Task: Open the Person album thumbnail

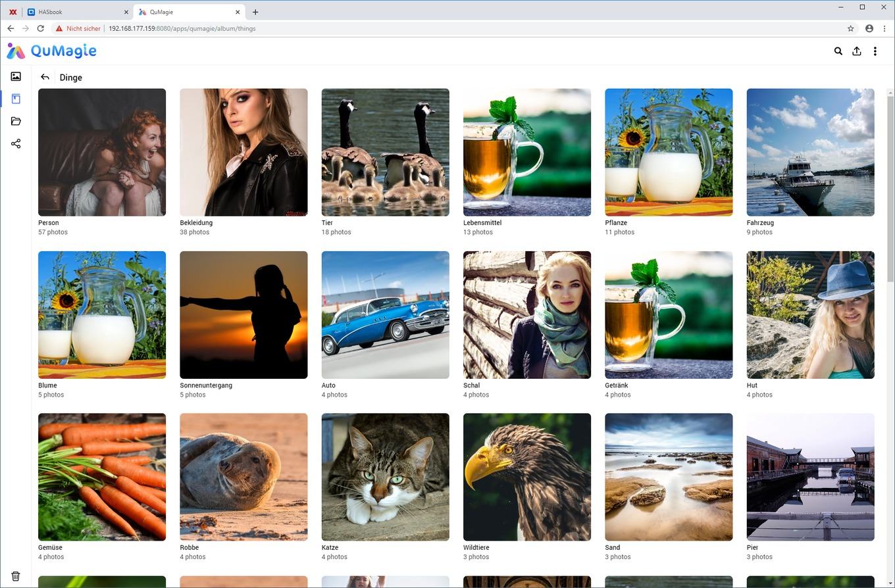Action: (102, 152)
